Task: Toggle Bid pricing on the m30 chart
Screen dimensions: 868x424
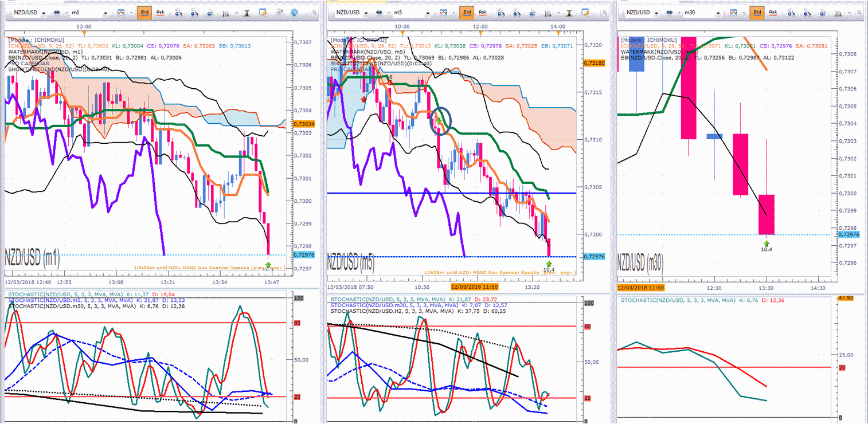Action: (758, 12)
